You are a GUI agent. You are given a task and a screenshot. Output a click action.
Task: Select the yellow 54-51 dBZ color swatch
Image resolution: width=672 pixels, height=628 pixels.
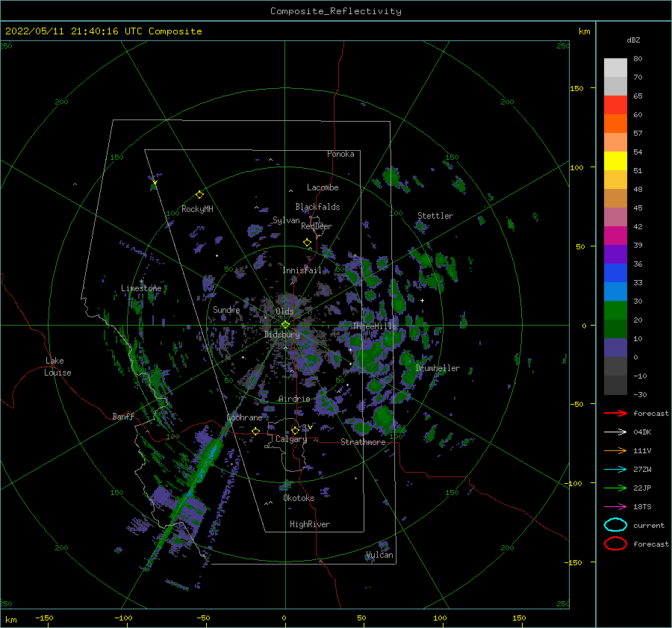coord(615,161)
